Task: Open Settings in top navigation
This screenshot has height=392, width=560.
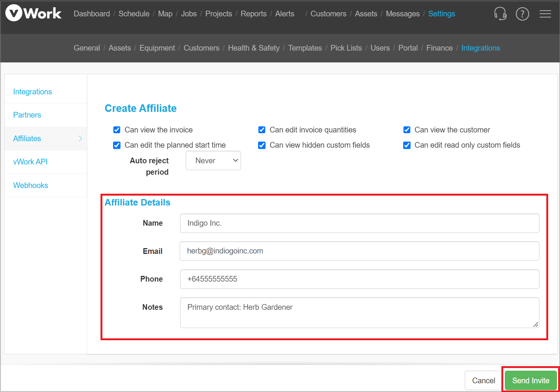Action: tap(442, 14)
